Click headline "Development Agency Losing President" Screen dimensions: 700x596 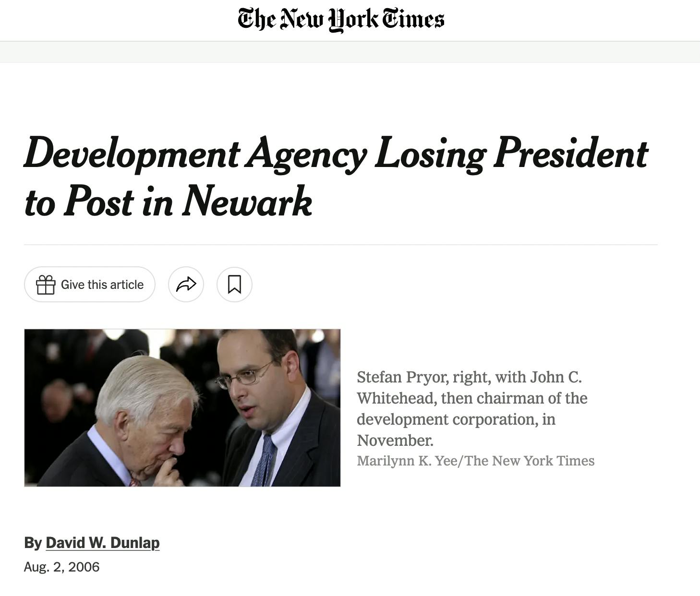(x=336, y=154)
